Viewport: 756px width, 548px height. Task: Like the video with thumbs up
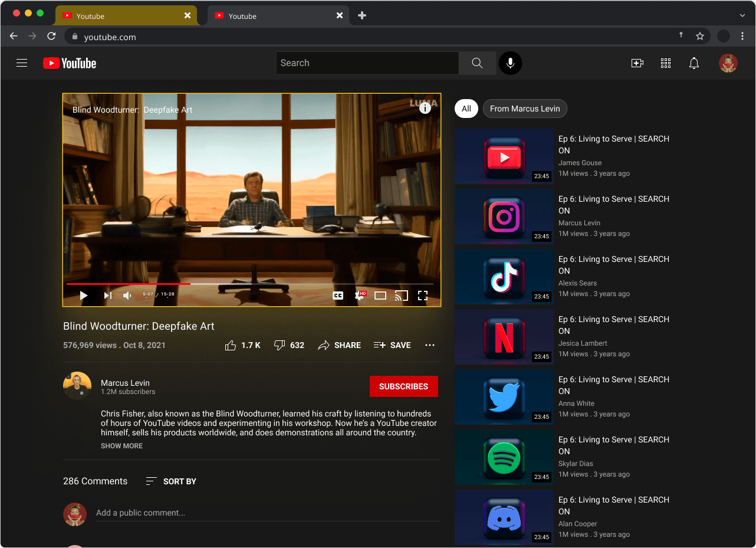[243, 345]
